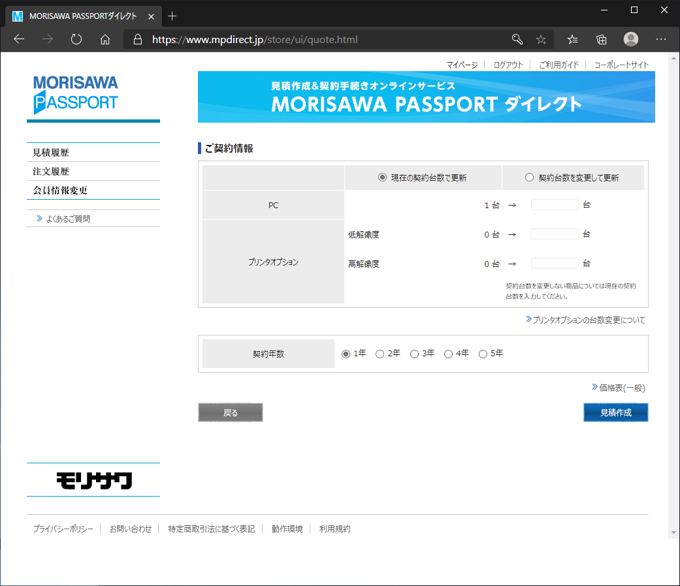Close the MORISAWA PASSPORT tab
Screen dimensions: 680x586
coord(151,16)
